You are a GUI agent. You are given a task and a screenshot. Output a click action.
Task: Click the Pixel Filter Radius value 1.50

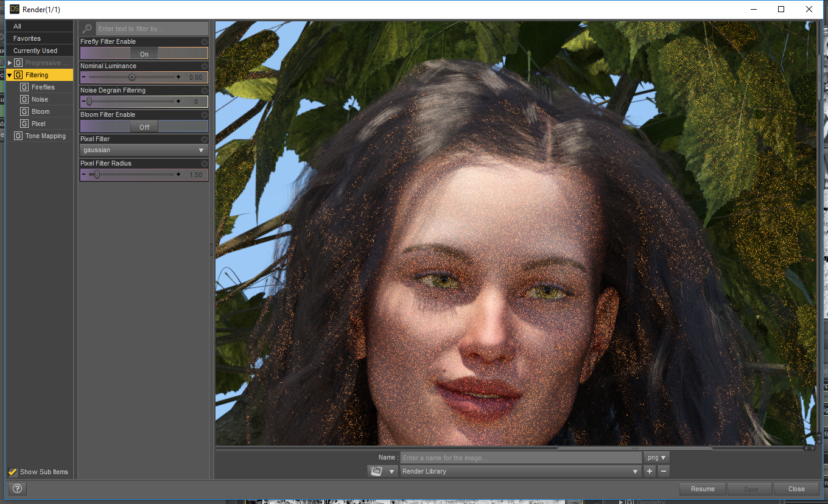195,175
